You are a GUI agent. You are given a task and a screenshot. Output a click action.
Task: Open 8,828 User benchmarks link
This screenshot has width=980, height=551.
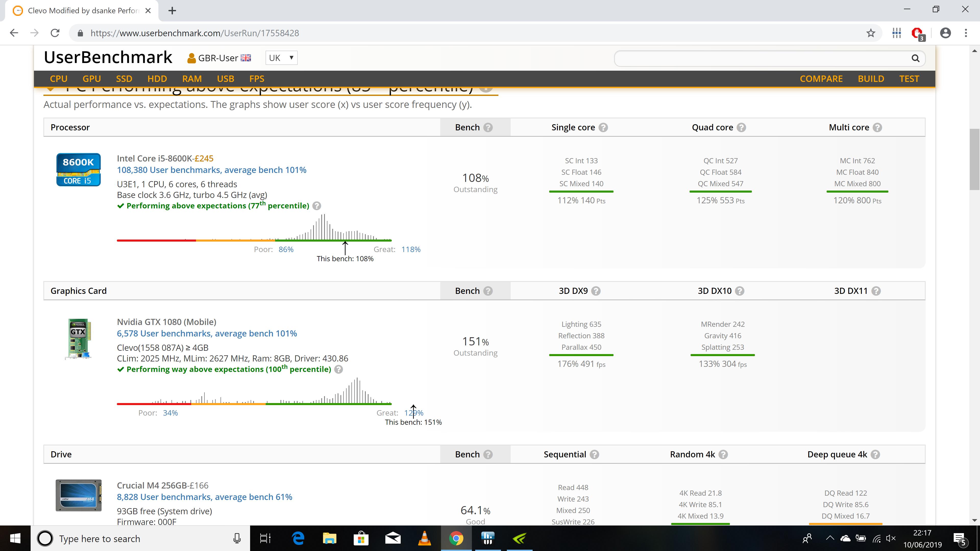coord(205,497)
